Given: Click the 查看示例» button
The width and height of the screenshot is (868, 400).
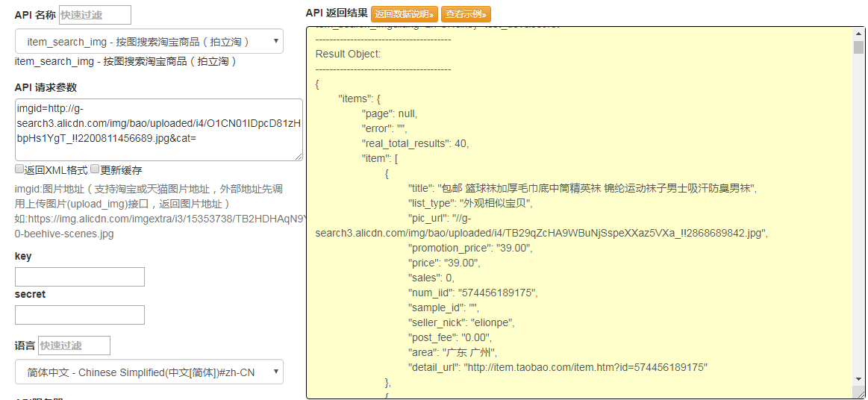Looking at the screenshot, I should [466, 14].
